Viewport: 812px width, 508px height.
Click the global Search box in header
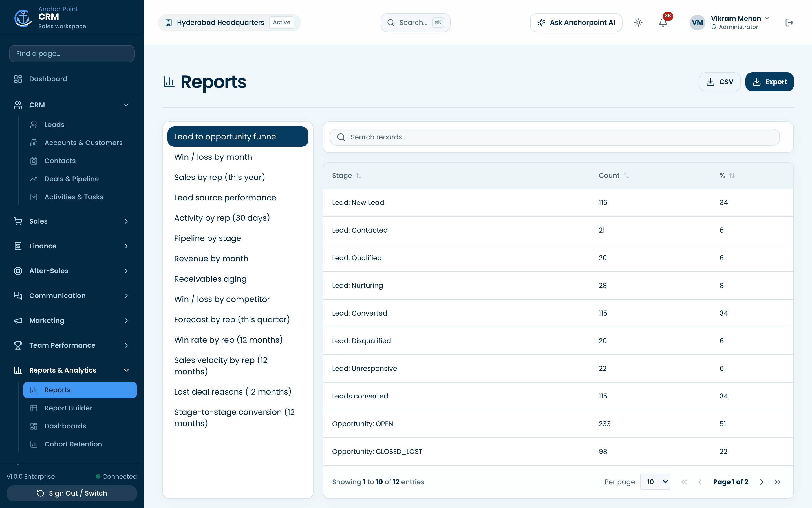pos(415,23)
